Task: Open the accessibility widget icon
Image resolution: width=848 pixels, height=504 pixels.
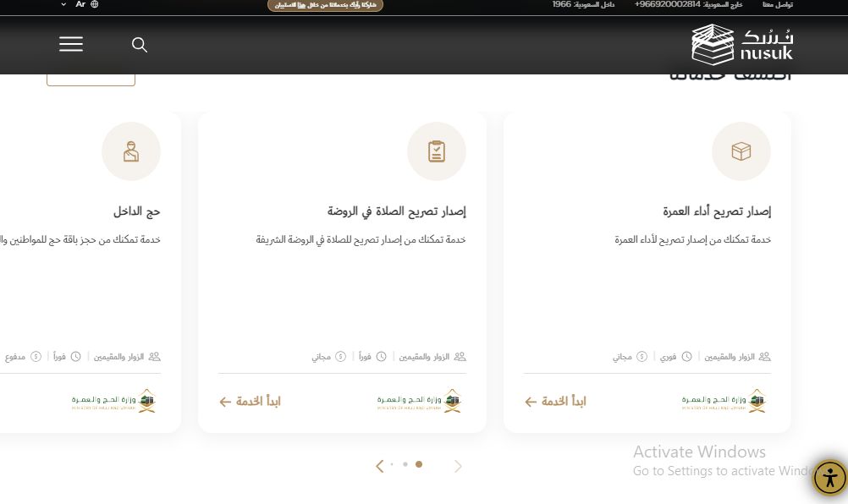Action: click(x=829, y=478)
